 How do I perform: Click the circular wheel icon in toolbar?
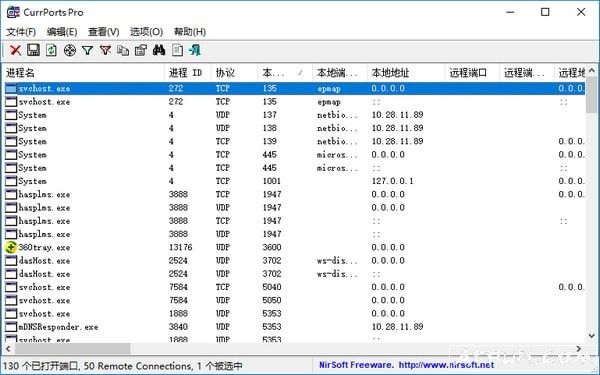pyautogui.click(x=70, y=50)
